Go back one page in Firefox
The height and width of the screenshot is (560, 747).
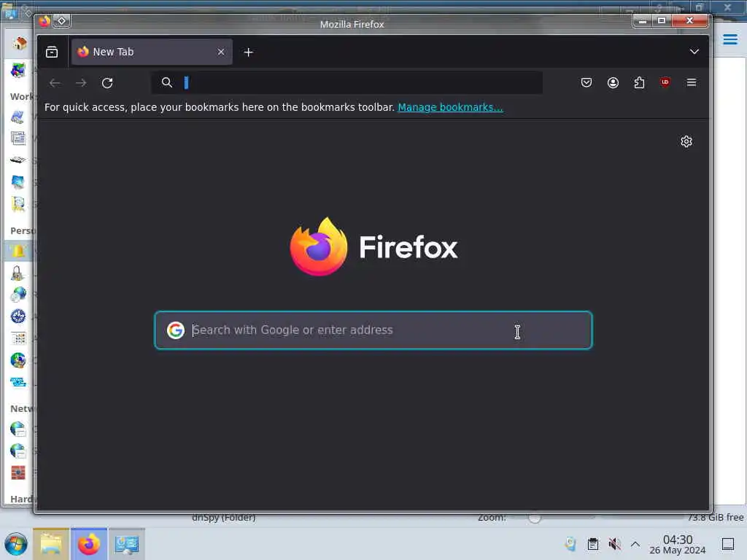point(55,83)
